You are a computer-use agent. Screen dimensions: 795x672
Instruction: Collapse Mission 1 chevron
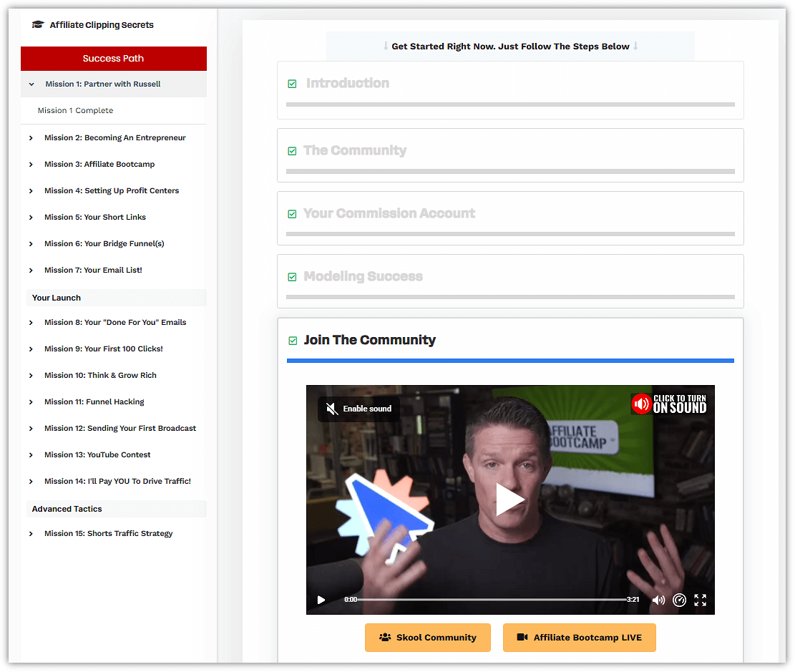pos(31,84)
